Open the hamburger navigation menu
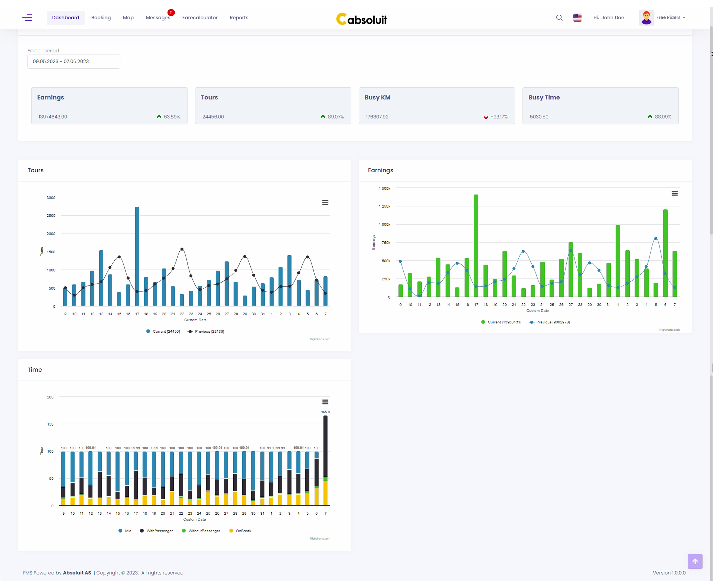The height and width of the screenshot is (588, 713). point(27,18)
